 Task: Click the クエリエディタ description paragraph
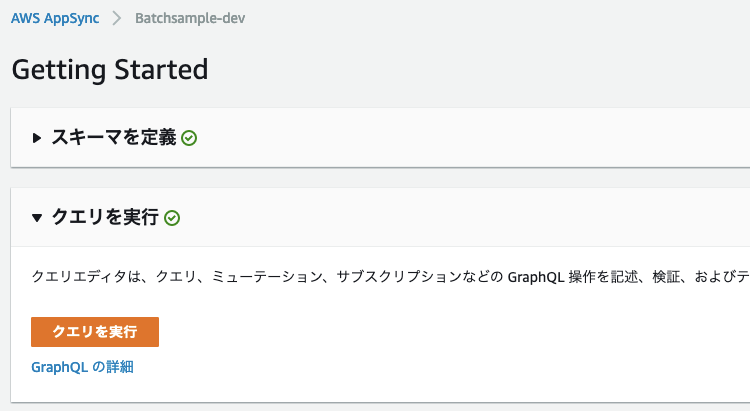click(x=390, y=277)
